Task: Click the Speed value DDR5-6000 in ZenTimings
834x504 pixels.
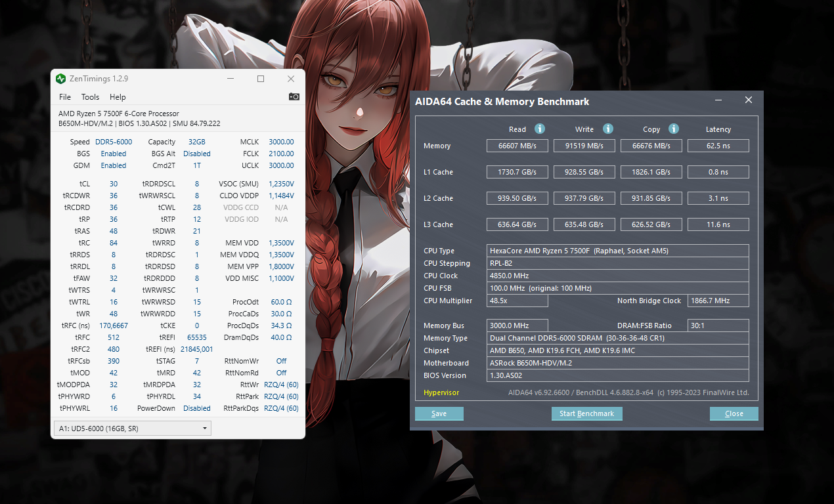Action: point(114,142)
